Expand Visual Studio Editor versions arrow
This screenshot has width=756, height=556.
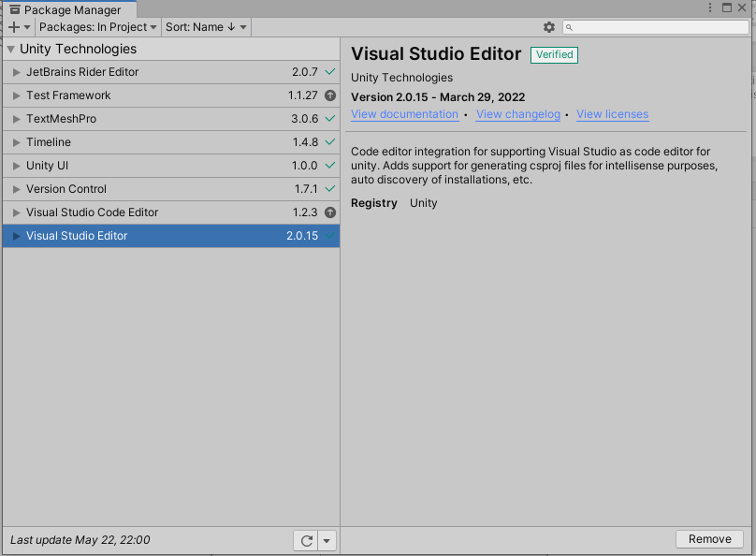(x=17, y=236)
